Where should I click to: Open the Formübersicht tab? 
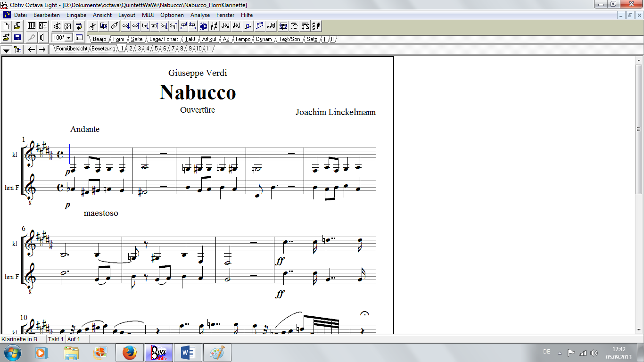[72, 49]
